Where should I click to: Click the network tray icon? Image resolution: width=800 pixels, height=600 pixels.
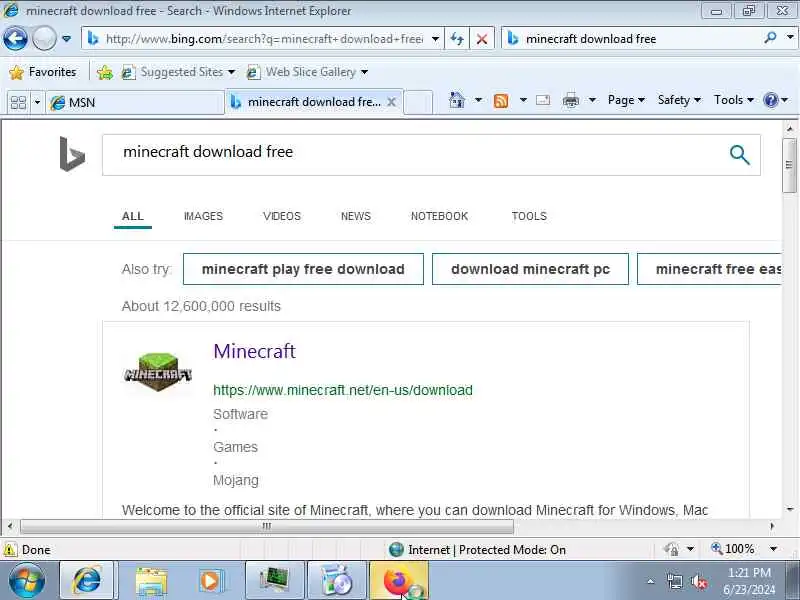tap(674, 581)
